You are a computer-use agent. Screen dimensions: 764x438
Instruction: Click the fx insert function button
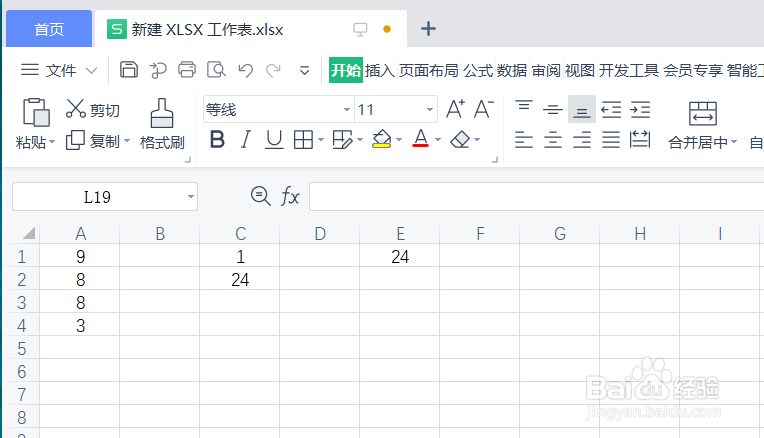click(x=290, y=196)
